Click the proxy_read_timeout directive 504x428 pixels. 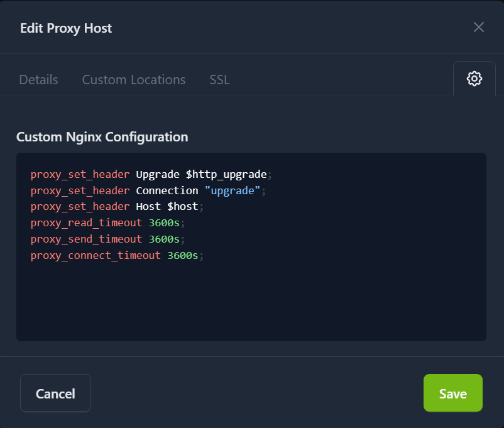(86, 223)
